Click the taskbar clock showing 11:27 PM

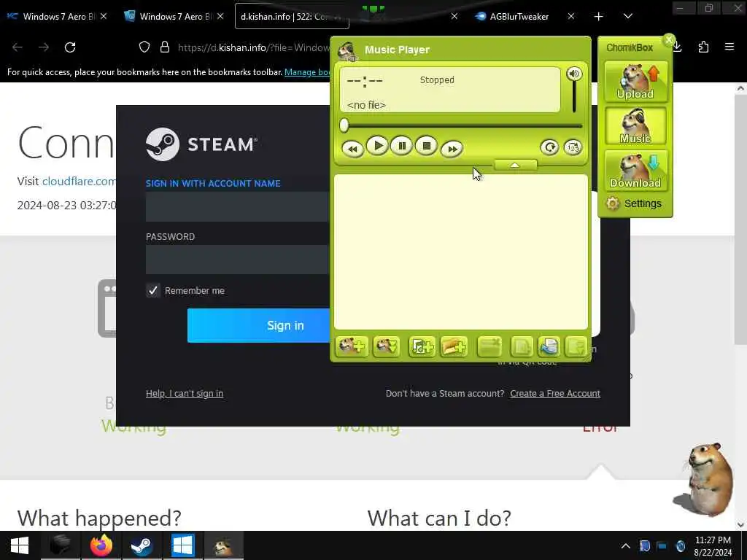[713, 546]
